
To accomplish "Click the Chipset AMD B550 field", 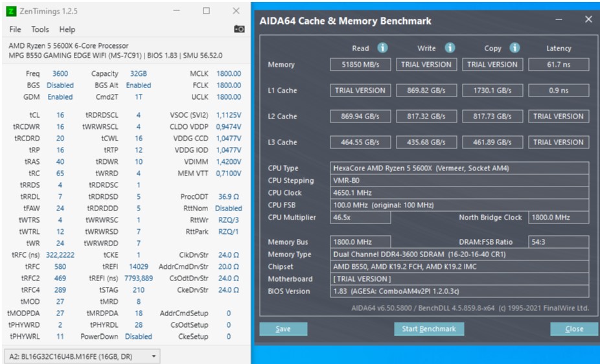I will [x=459, y=266].
